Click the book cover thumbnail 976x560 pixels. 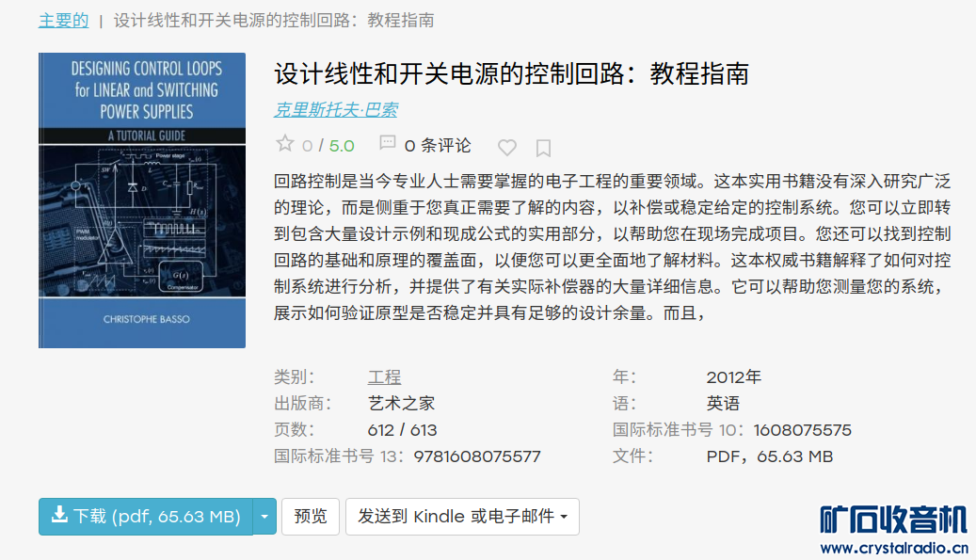[142, 200]
